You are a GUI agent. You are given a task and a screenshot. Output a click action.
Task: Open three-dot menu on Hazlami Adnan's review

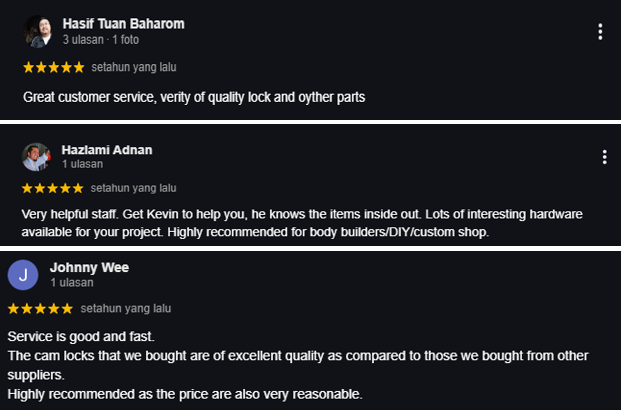604,157
